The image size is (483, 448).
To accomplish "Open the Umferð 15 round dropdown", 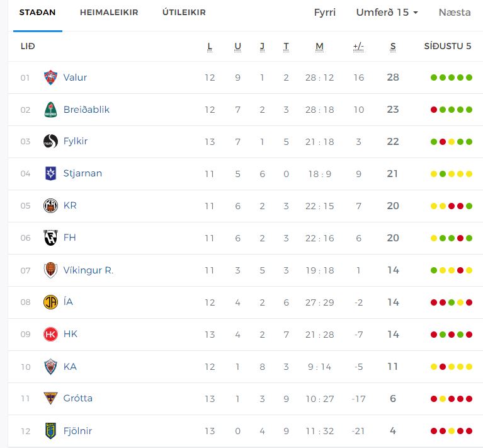I will (x=387, y=13).
